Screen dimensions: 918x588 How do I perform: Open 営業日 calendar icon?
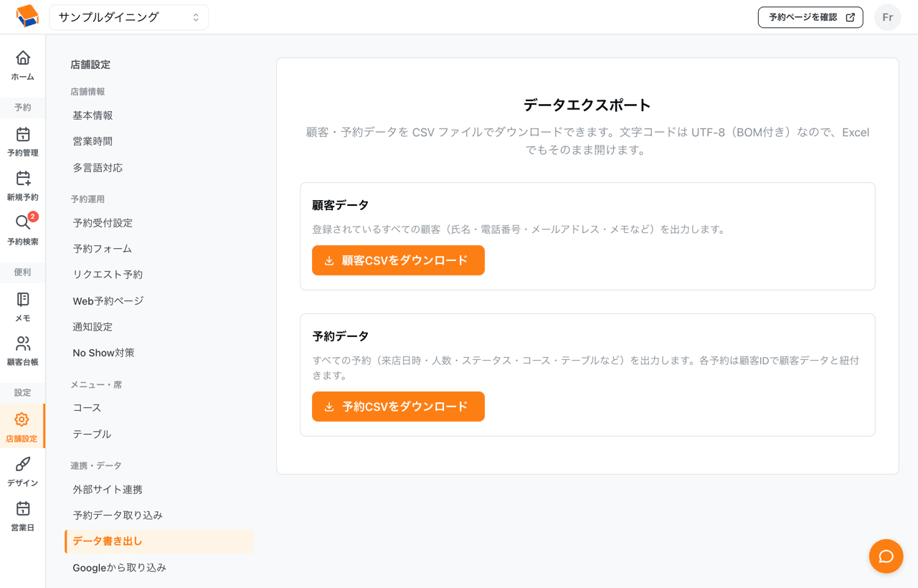[23, 508]
